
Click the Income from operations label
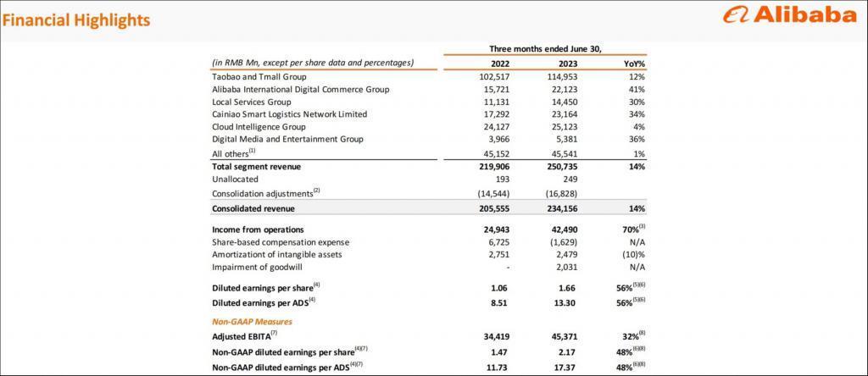pyautogui.click(x=257, y=229)
